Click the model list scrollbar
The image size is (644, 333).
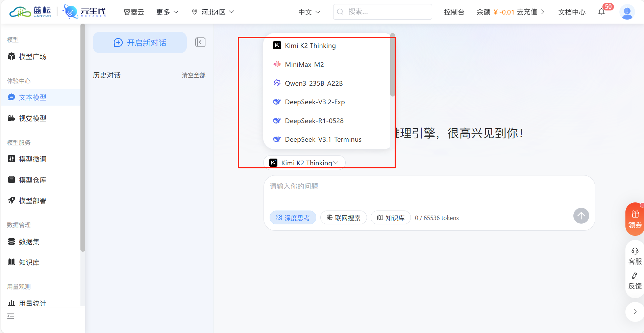(x=392, y=65)
